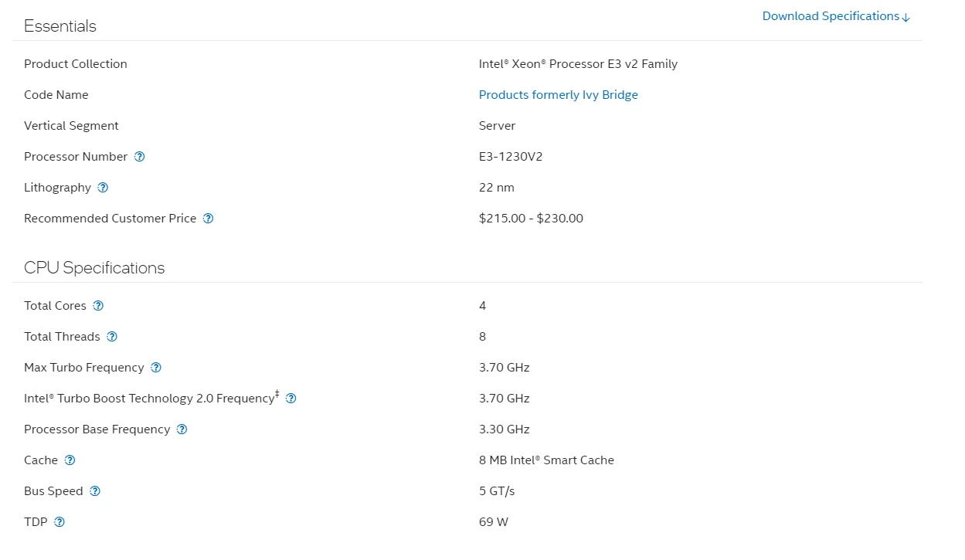Click Turbo Boost Technology 2.0 help icon
The image size is (965, 560).
coord(291,399)
